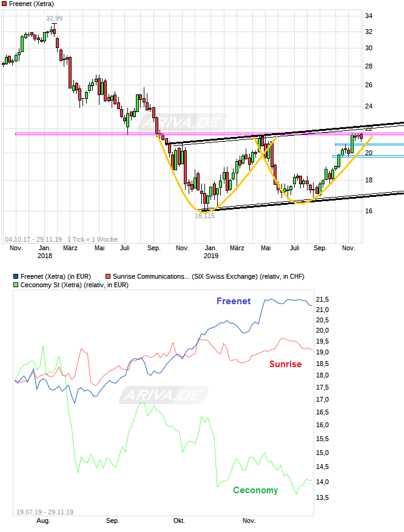Select the 'Freenet (Xetra)' title of top chart
The image size is (404, 532).
[32, 4]
